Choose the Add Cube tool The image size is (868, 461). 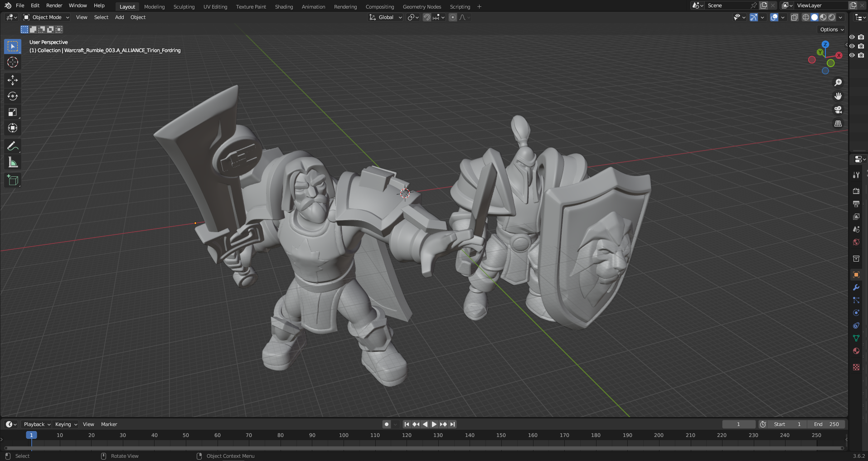point(13,180)
